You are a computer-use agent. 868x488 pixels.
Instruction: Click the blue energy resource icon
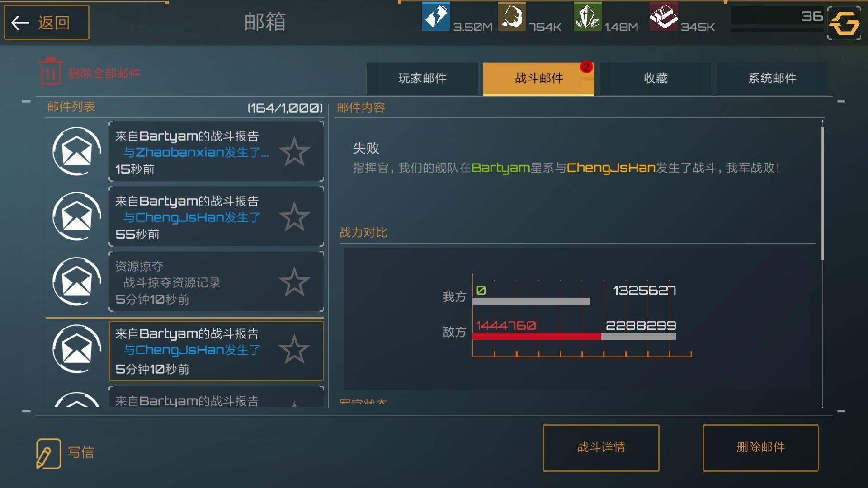point(436,16)
